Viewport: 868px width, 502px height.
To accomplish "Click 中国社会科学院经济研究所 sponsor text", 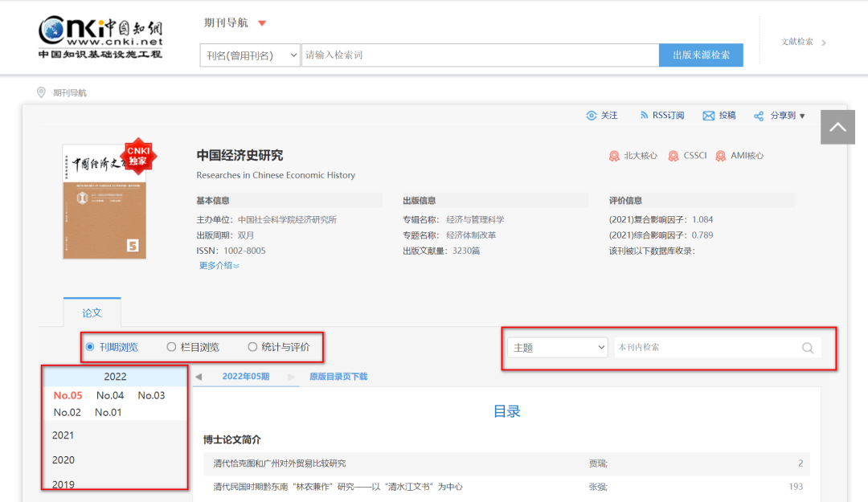I will pyautogui.click(x=287, y=220).
